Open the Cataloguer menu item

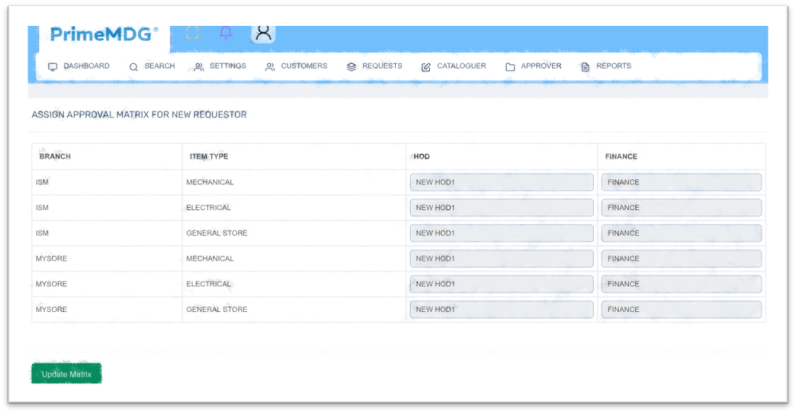point(453,66)
